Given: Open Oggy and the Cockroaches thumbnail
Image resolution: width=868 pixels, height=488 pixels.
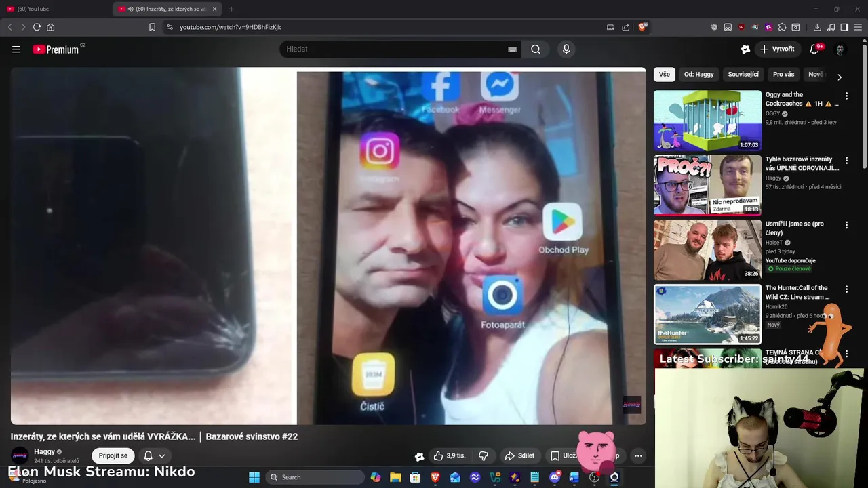Looking at the screenshot, I should coord(707,121).
